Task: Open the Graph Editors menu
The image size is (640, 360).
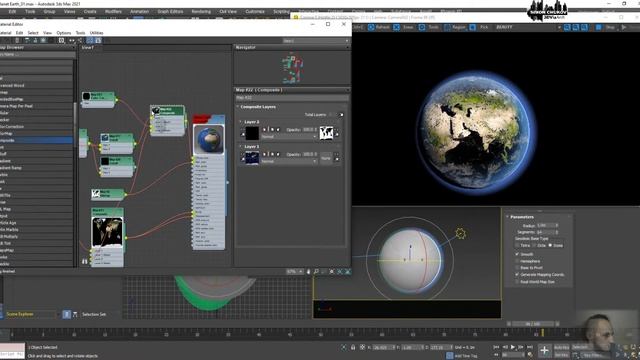Action: pyautogui.click(x=170, y=12)
